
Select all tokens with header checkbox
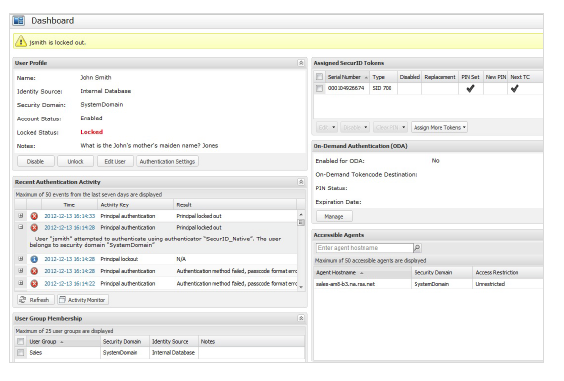coord(319,77)
